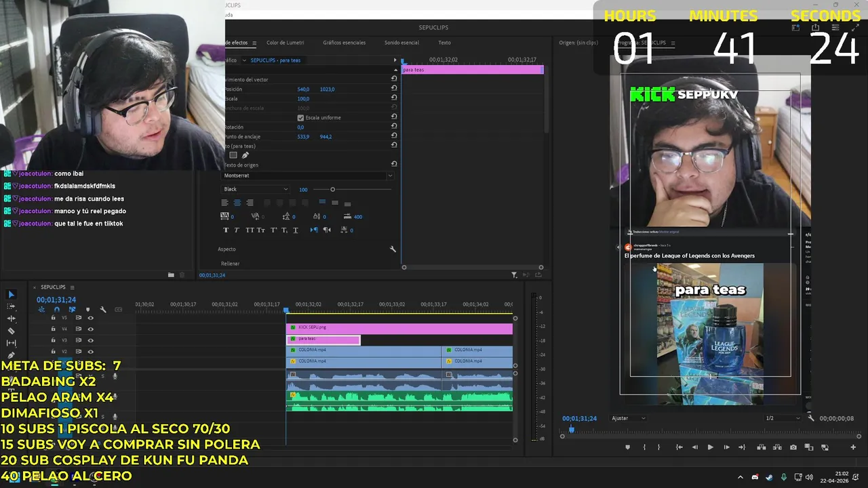Step forward one frame
The image size is (868, 488).
[727, 447]
